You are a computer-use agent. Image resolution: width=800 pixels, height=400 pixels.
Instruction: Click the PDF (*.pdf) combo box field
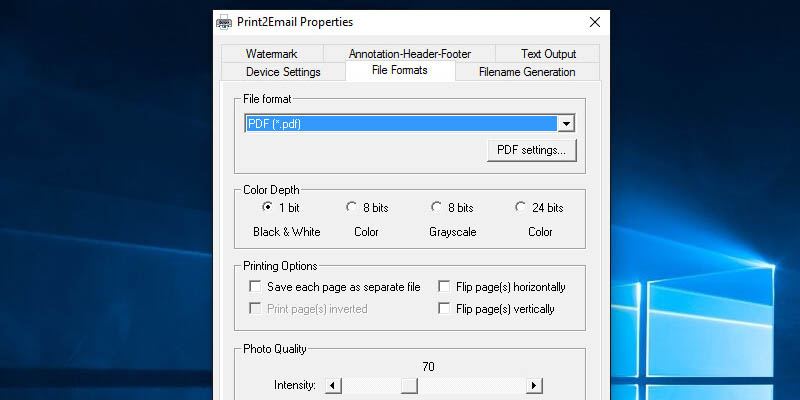[x=400, y=123]
